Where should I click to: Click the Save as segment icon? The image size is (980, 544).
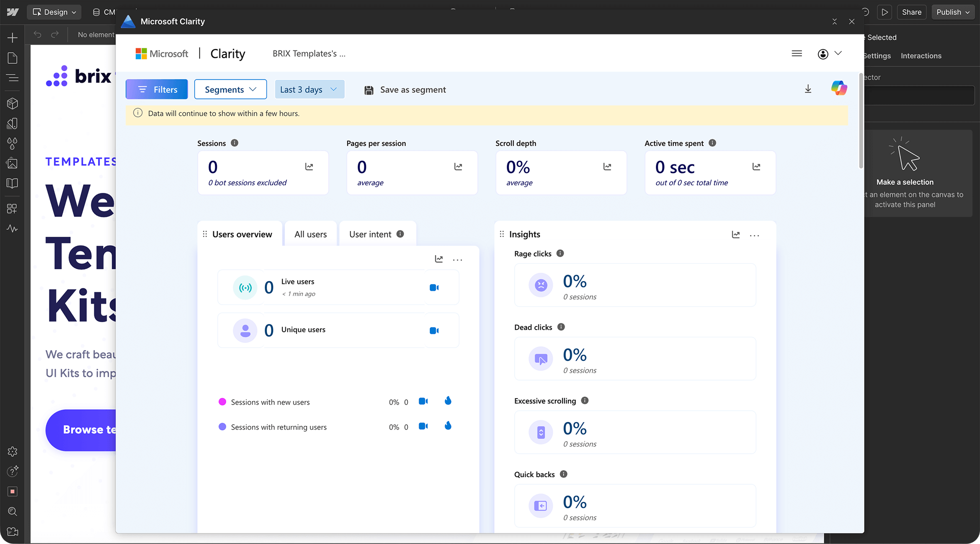(x=369, y=89)
